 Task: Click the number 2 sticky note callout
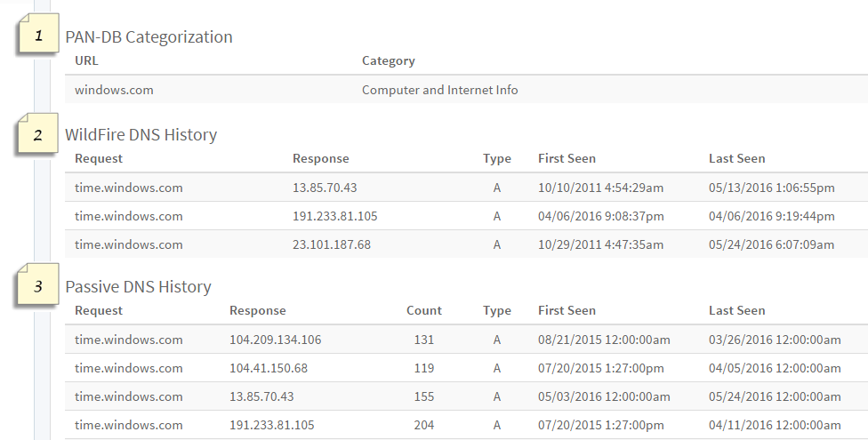[x=38, y=136]
